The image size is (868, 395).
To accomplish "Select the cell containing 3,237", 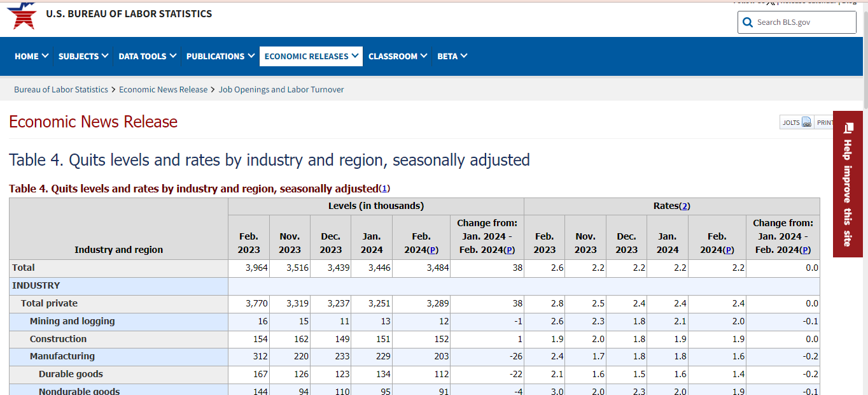I will (x=331, y=304).
